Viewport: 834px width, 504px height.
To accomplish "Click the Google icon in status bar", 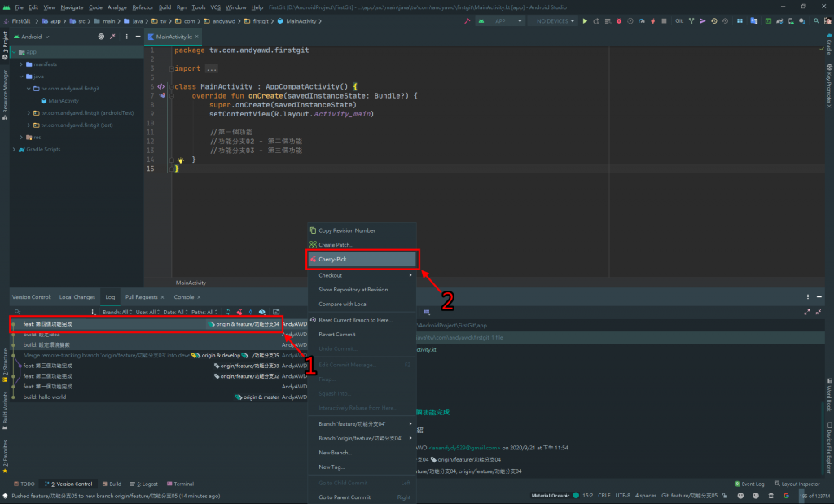I will pyautogui.click(x=786, y=496).
